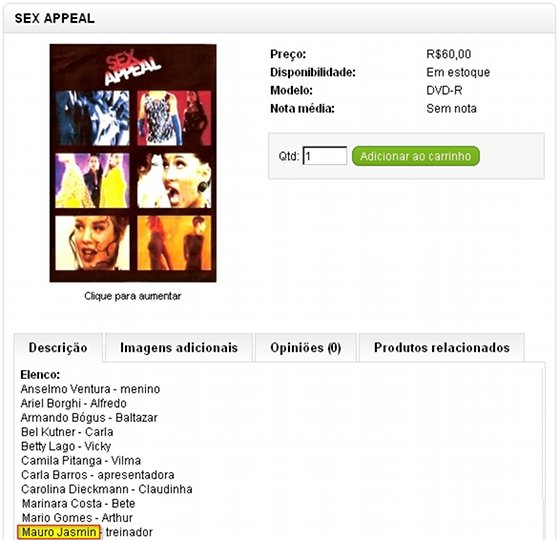This screenshot has width=560, height=540.
Task: Click the Adicionar ao carrinho button
Action: [x=415, y=156]
